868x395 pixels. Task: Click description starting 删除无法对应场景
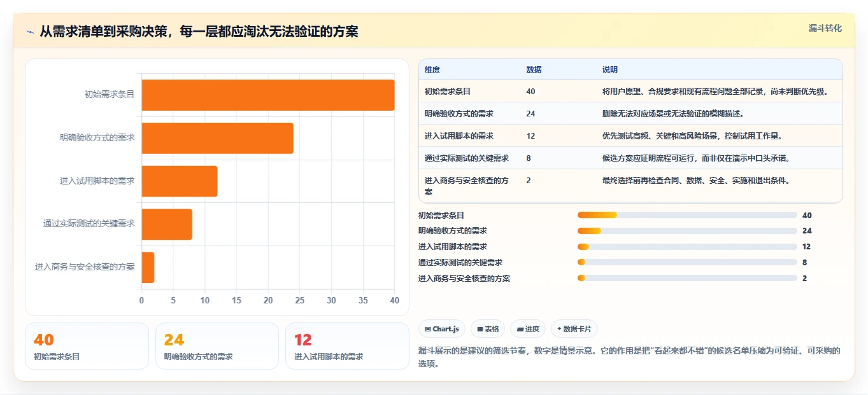point(674,114)
